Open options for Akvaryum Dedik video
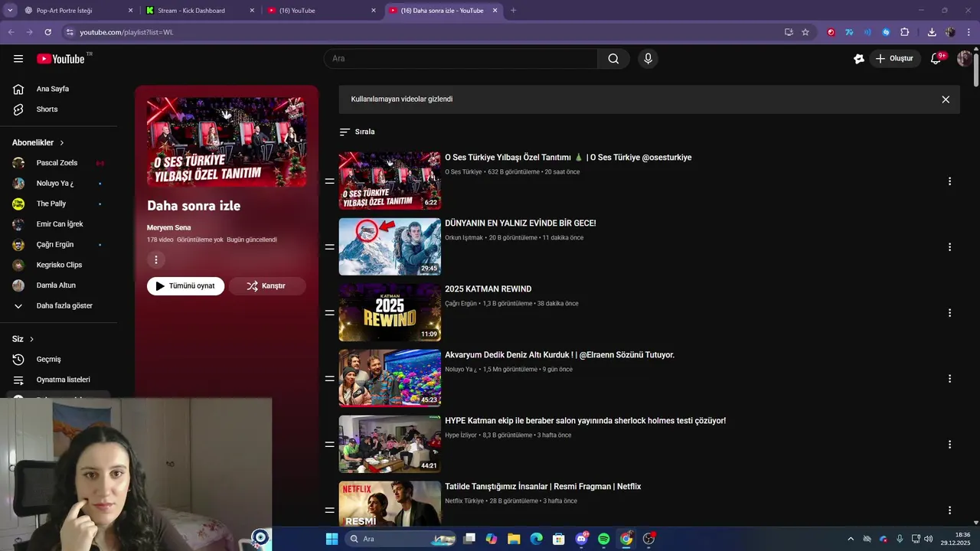Viewport: 980px width, 551px height. pyautogui.click(x=949, y=379)
